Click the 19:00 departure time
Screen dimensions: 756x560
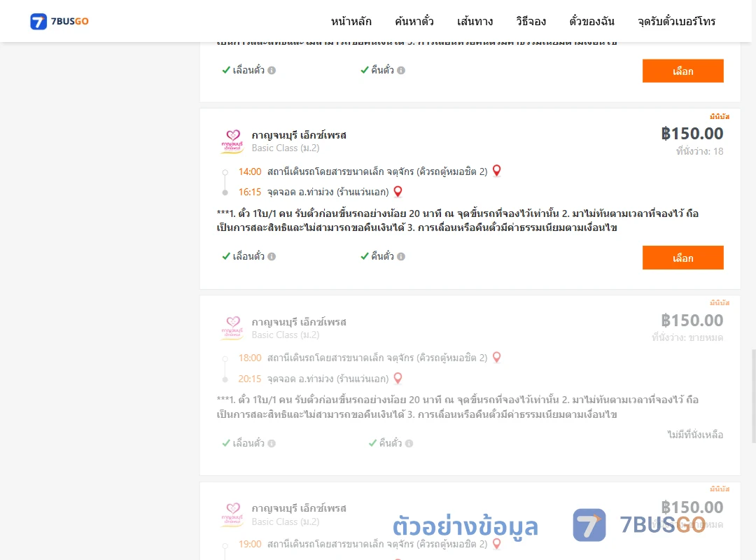(250, 544)
